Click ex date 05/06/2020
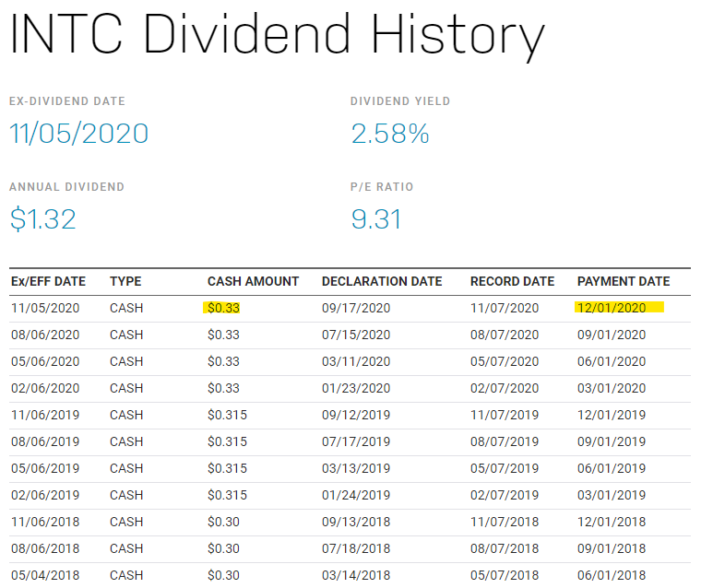The height and width of the screenshot is (588, 713). (45, 361)
